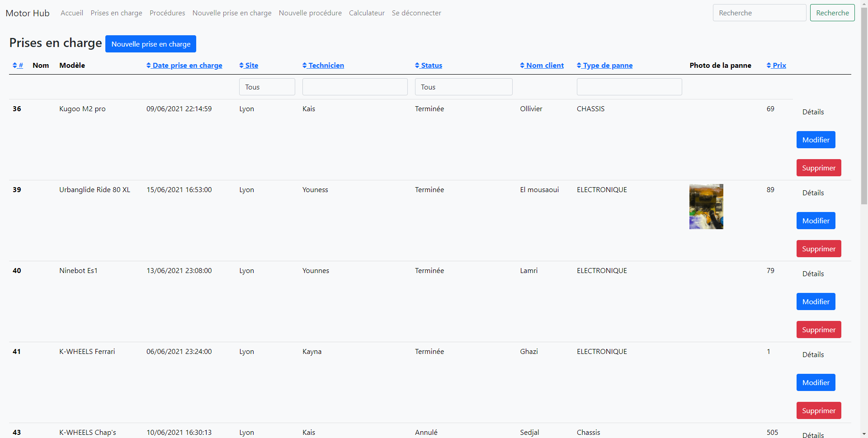Select the 'K-WHEELS Ferrari' model cell
This screenshot has height=438, width=868.
click(x=87, y=352)
